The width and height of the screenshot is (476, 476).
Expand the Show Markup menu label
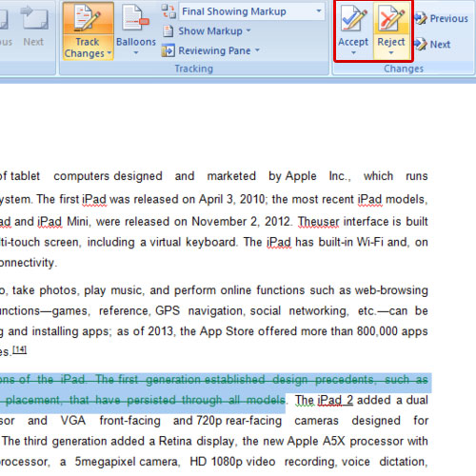click(210, 31)
